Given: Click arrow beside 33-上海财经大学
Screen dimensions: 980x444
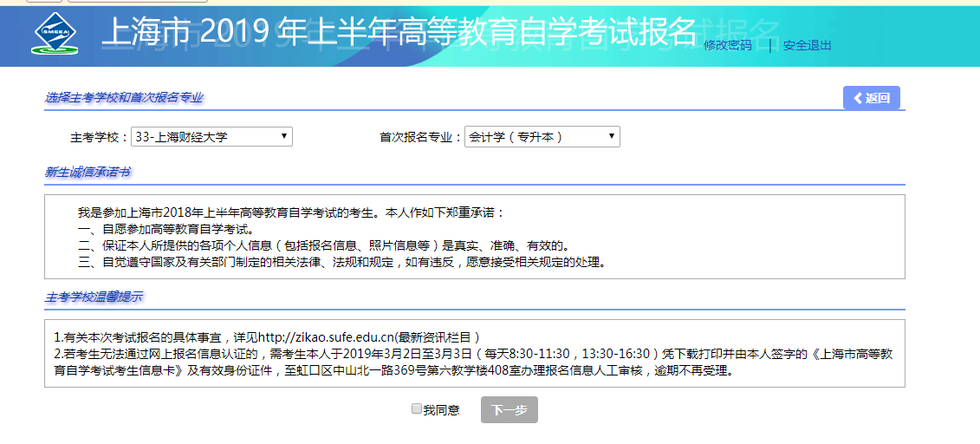Looking at the screenshot, I should [x=284, y=137].
